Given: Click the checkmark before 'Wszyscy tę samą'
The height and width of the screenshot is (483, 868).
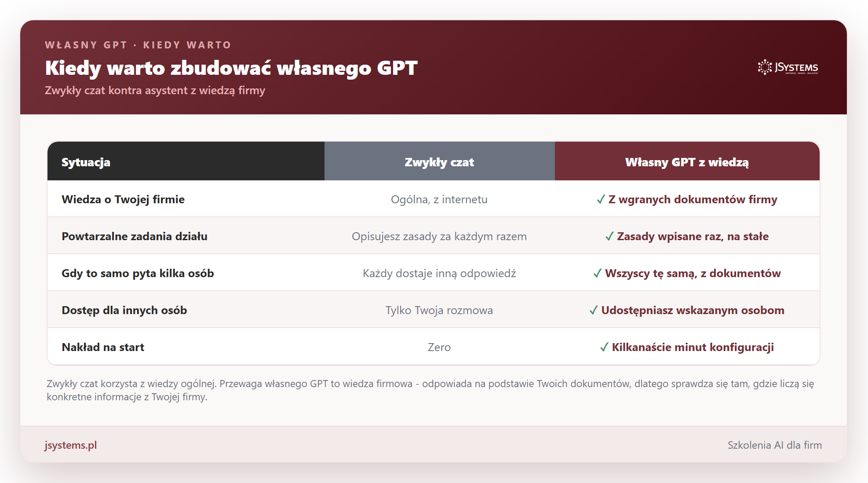Looking at the screenshot, I should click(x=597, y=274).
